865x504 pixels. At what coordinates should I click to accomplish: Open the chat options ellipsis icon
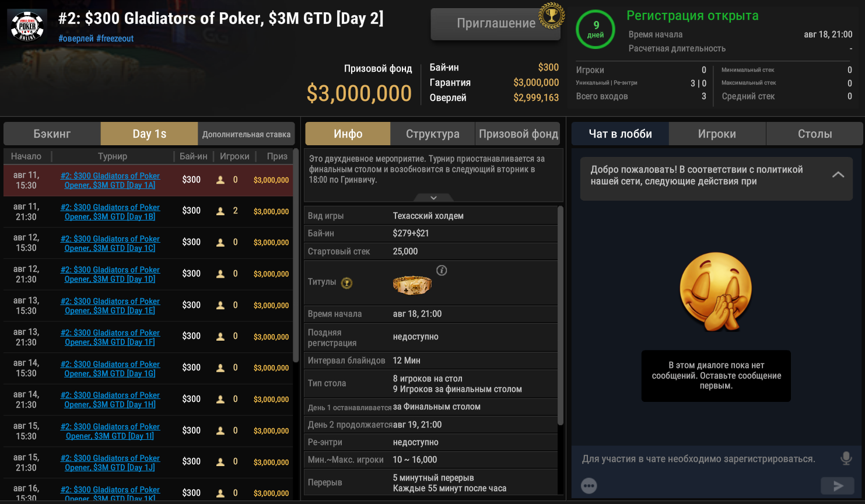tap(589, 485)
